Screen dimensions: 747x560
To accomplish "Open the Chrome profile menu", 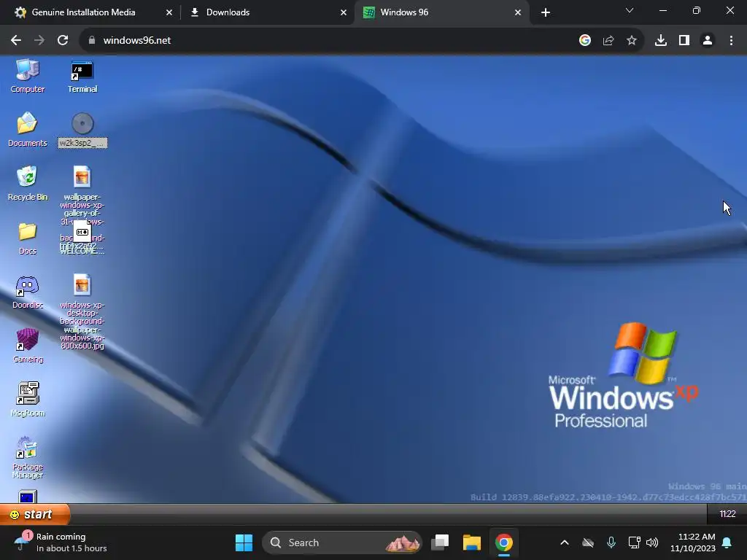I will [708, 41].
